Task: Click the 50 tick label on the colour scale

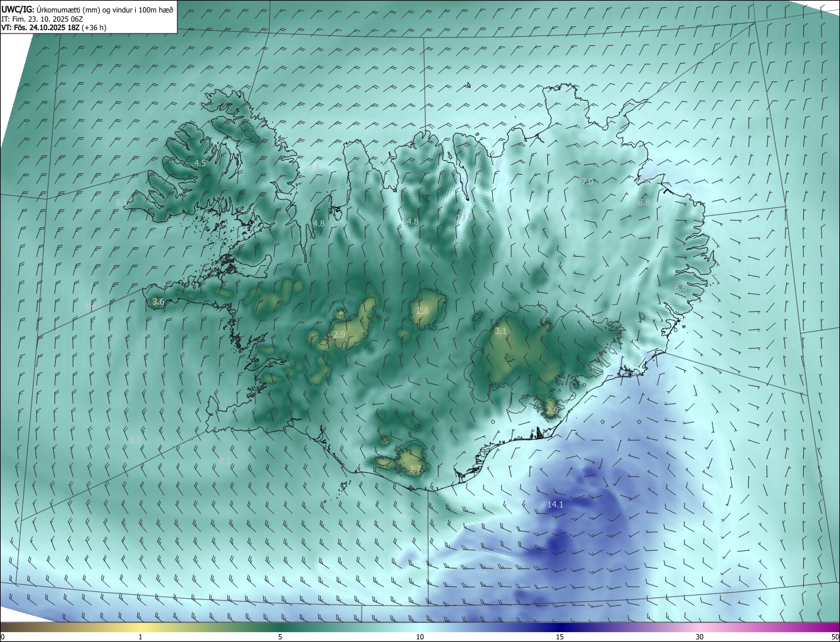Action: coord(835,637)
